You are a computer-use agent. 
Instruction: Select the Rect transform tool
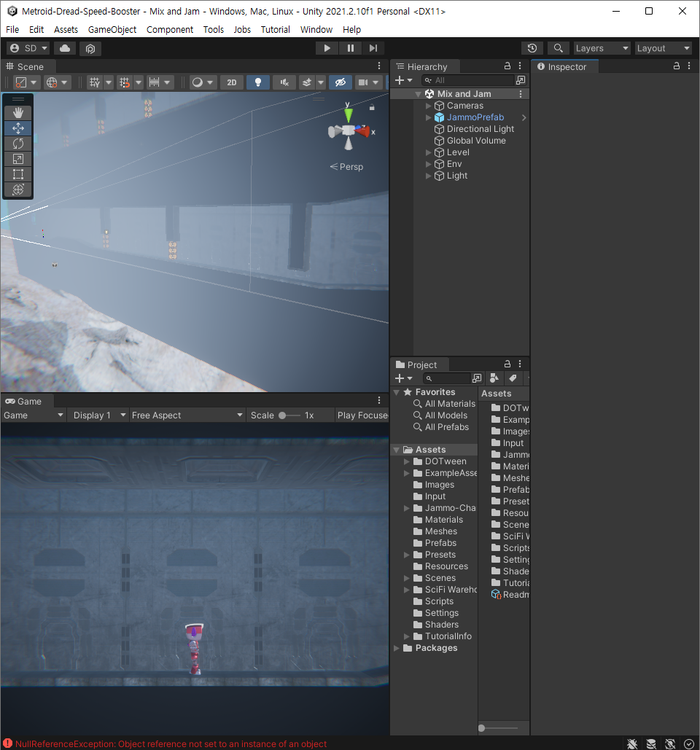18,174
